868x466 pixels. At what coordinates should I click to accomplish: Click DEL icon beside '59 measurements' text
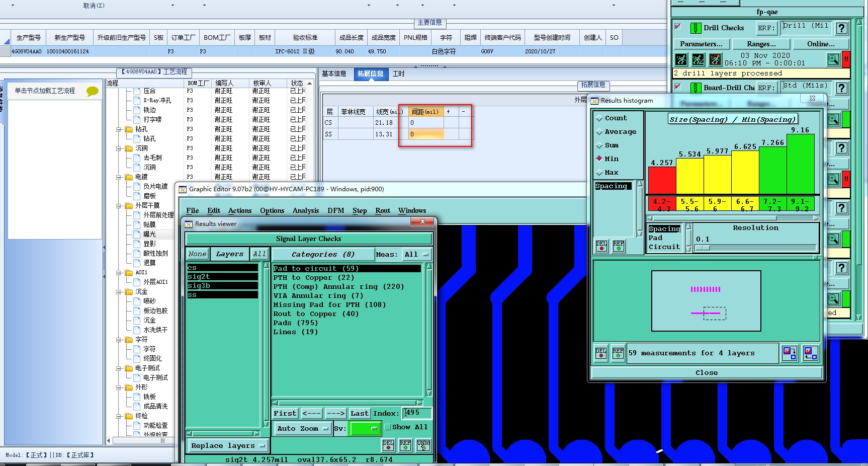[601, 353]
